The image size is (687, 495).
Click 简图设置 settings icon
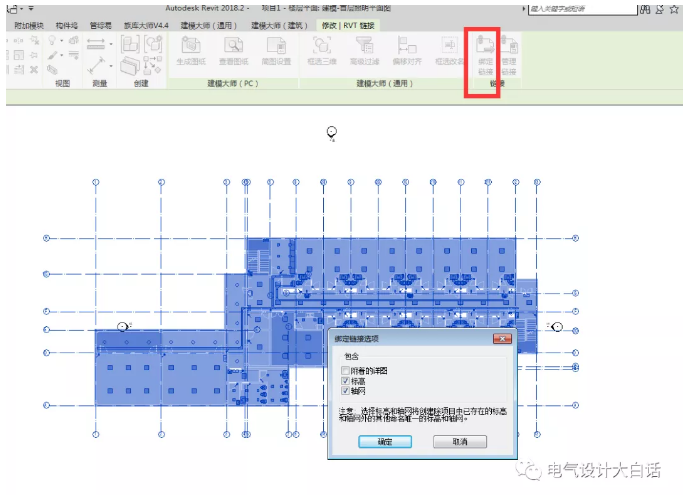[276, 51]
